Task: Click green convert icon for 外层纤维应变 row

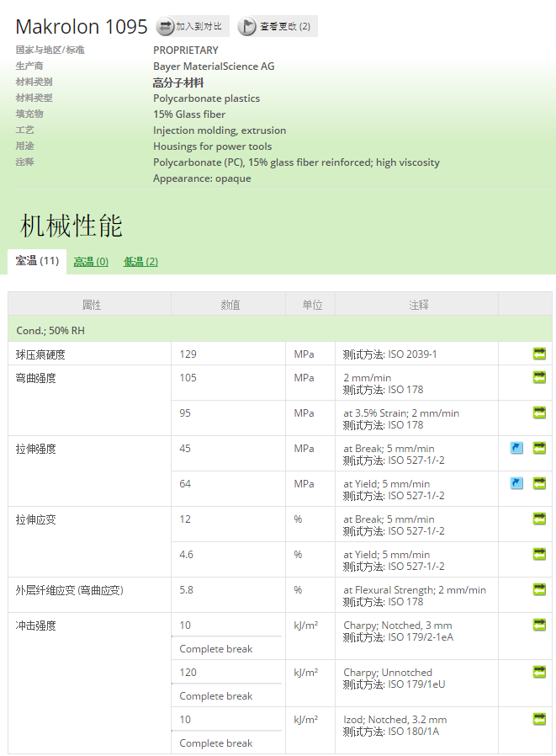Action: click(x=539, y=590)
